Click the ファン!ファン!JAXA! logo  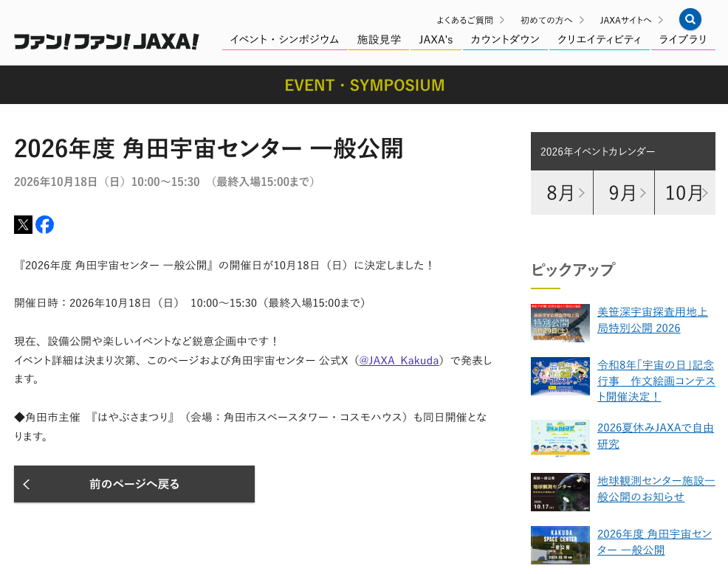106,41
